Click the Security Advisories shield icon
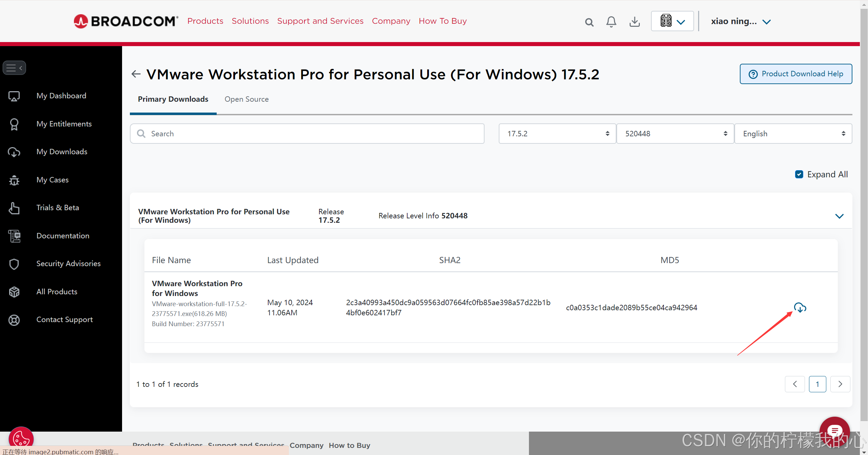Screen dimensions: 868x455 coord(14,264)
